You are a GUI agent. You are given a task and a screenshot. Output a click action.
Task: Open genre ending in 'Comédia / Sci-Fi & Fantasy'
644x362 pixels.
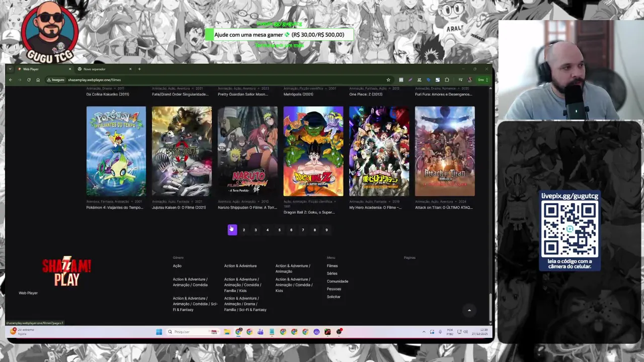pyautogui.click(x=195, y=304)
